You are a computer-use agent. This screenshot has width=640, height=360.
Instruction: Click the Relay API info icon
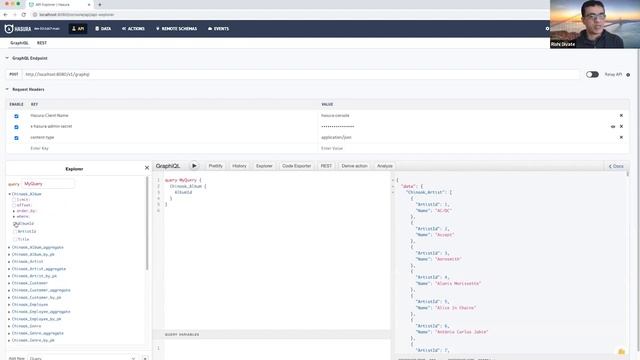[628, 75]
